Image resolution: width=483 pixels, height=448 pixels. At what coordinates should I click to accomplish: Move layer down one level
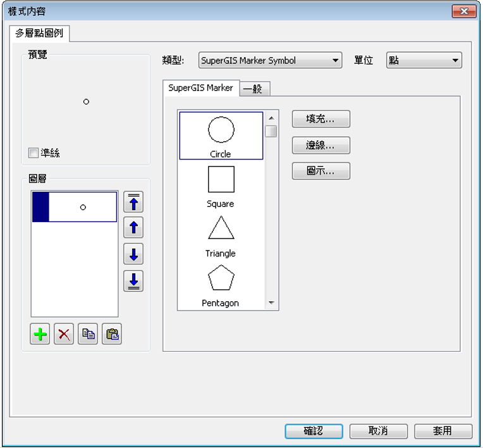pyautogui.click(x=133, y=254)
